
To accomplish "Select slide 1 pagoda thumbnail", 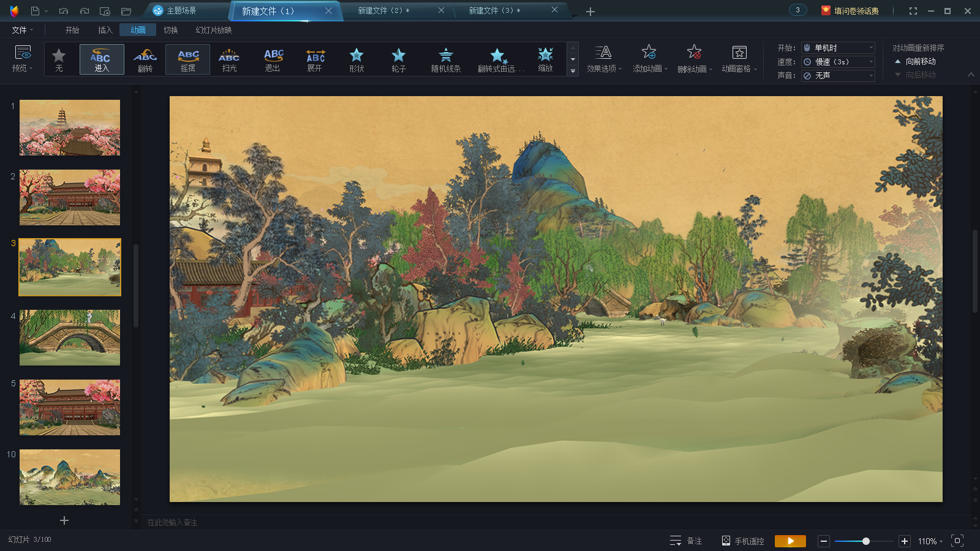I will 70,127.
